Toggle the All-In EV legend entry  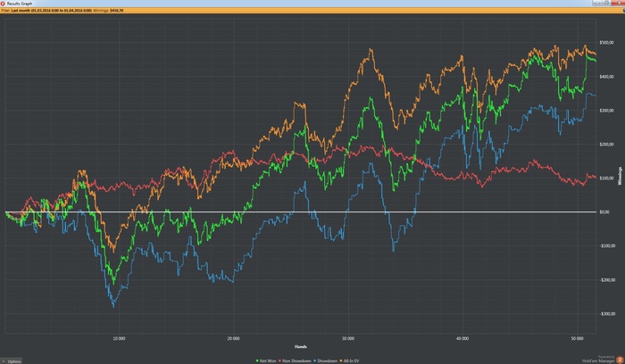pyautogui.click(x=349, y=360)
